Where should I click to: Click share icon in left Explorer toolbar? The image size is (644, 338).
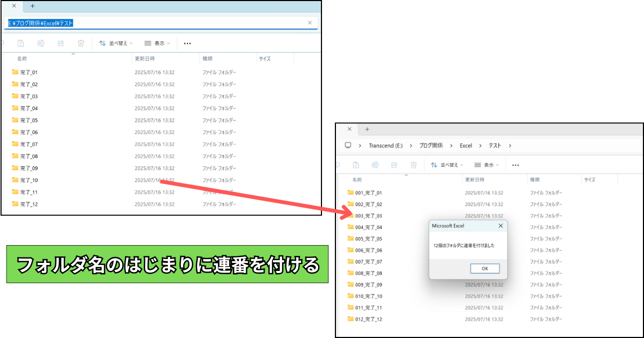[x=61, y=43]
